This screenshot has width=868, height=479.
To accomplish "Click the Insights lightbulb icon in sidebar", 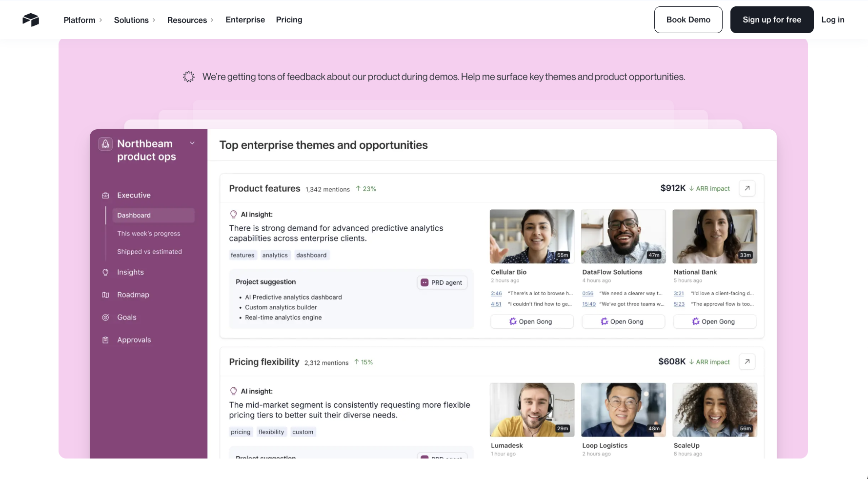I will click(x=105, y=272).
